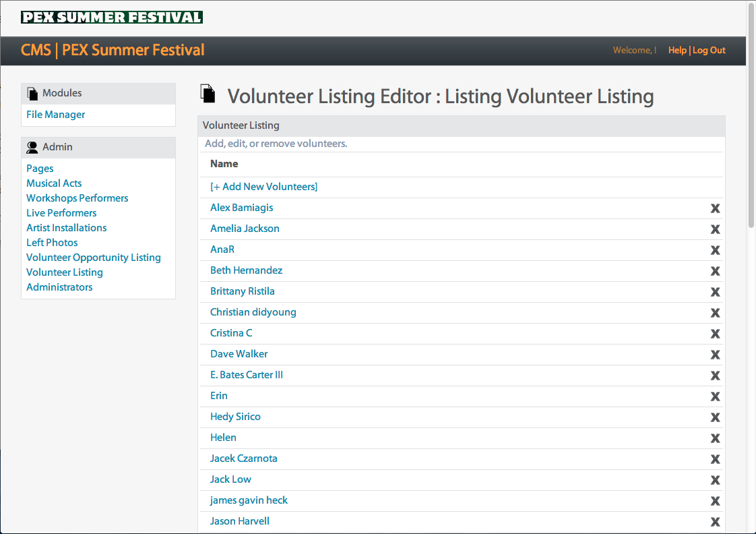The height and width of the screenshot is (534, 756).
Task: Delete the Hedy Sirico entry X icon
Action: pyautogui.click(x=715, y=417)
